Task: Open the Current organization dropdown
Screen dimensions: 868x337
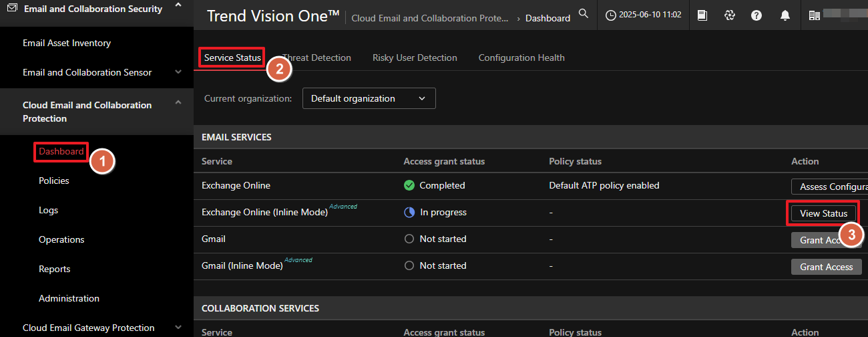Action: pos(369,98)
